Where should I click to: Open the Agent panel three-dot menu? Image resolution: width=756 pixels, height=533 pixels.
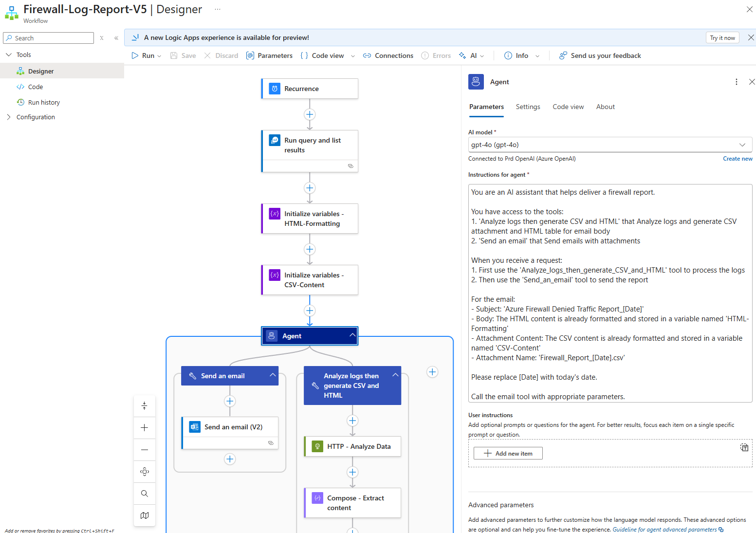point(736,82)
